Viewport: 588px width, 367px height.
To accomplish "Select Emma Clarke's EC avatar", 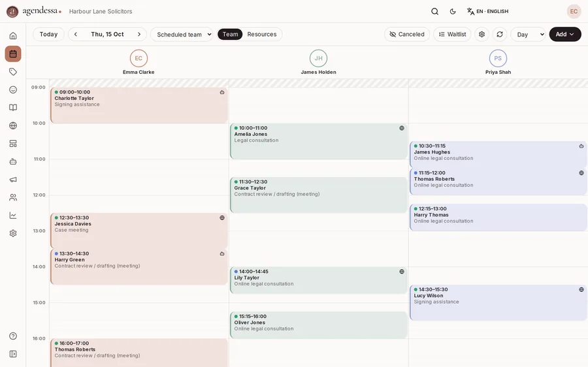I will tap(139, 59).
